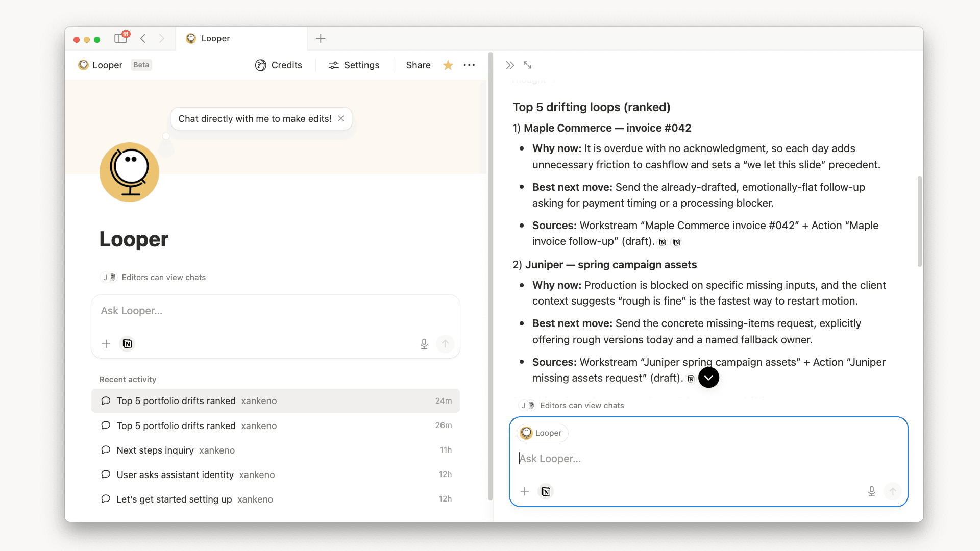Click the Notion source icon in left Ask box

(127, 344)
